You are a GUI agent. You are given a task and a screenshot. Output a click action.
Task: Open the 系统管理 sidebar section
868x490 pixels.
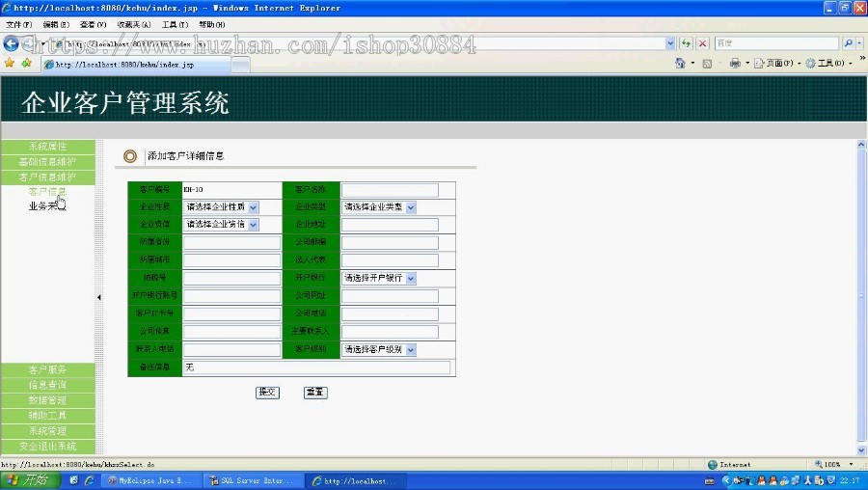[48, 431]
